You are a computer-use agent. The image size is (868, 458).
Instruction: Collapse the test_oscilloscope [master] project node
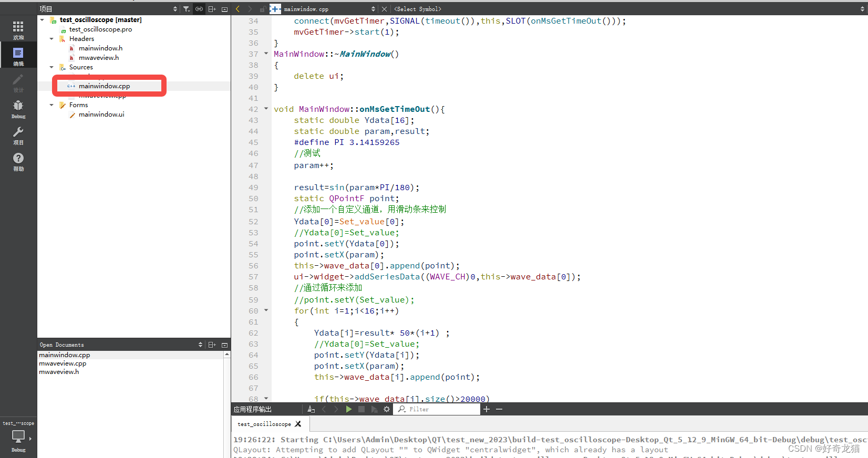click(42, 20)
